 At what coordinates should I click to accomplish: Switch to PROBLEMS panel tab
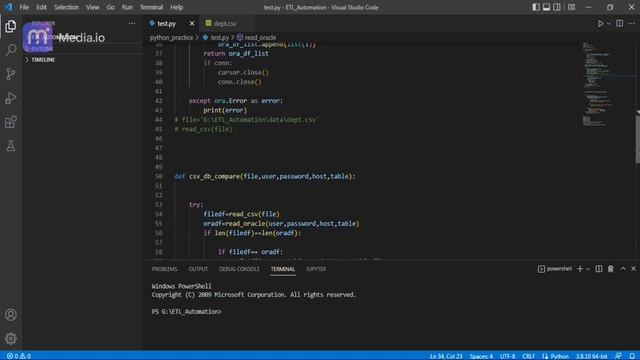164,269
